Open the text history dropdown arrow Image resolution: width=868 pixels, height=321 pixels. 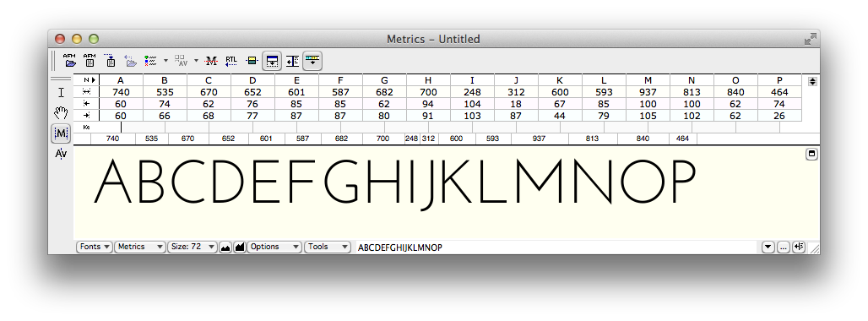click(x=768, y=248)
